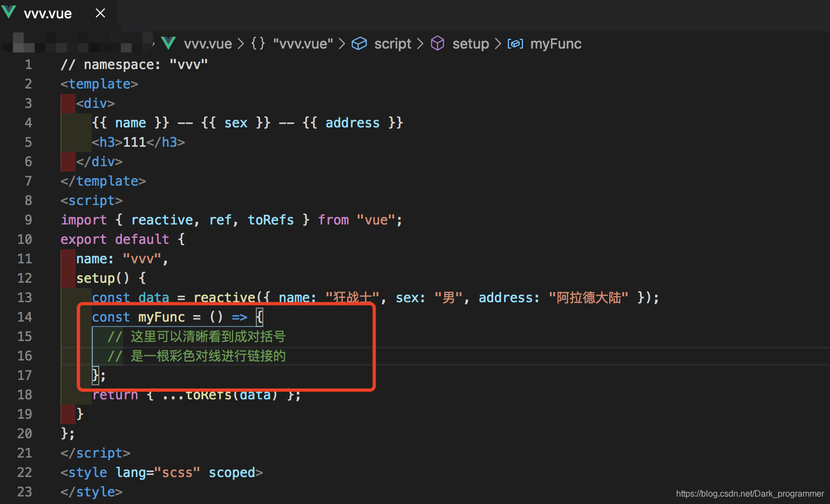
Task: Click the setup() method declaration
Action: point(103,278)
